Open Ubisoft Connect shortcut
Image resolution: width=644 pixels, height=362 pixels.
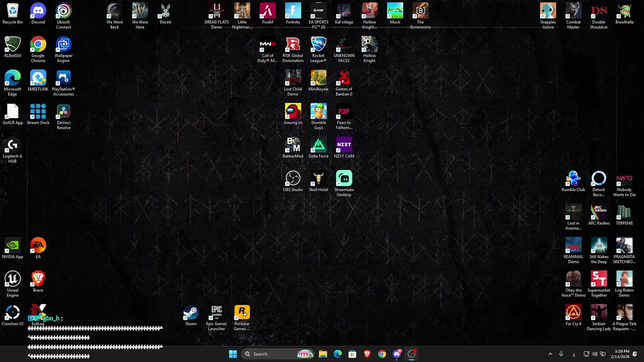coord(63,16)
